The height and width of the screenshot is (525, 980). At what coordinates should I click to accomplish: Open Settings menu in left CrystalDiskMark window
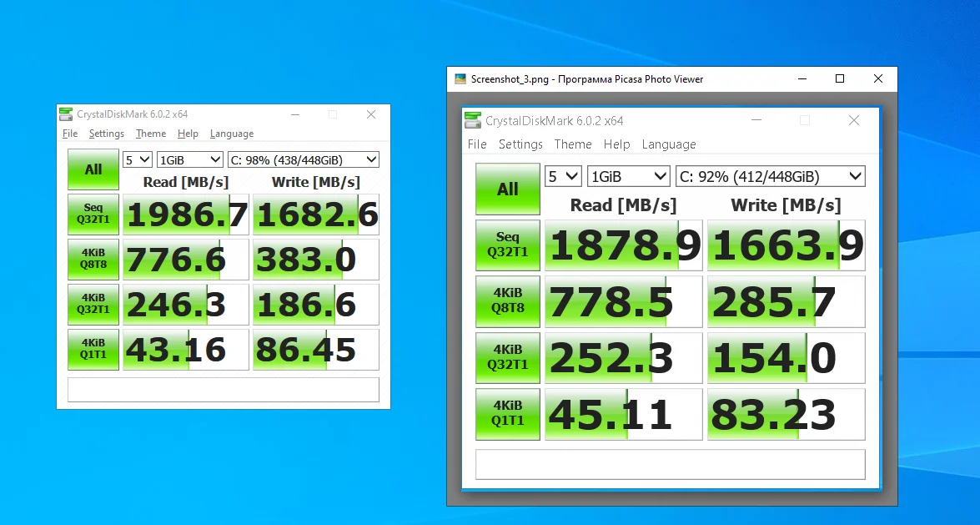[106, 134]
